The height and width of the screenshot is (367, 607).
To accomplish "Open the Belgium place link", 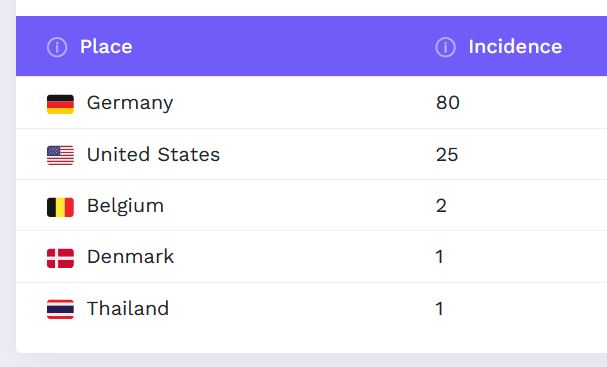I will (125, 206).
